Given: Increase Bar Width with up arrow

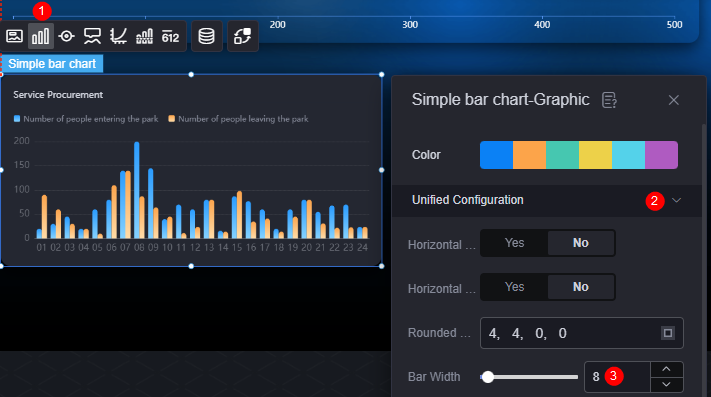Looking at the screenshot, I should pos(666,369).
